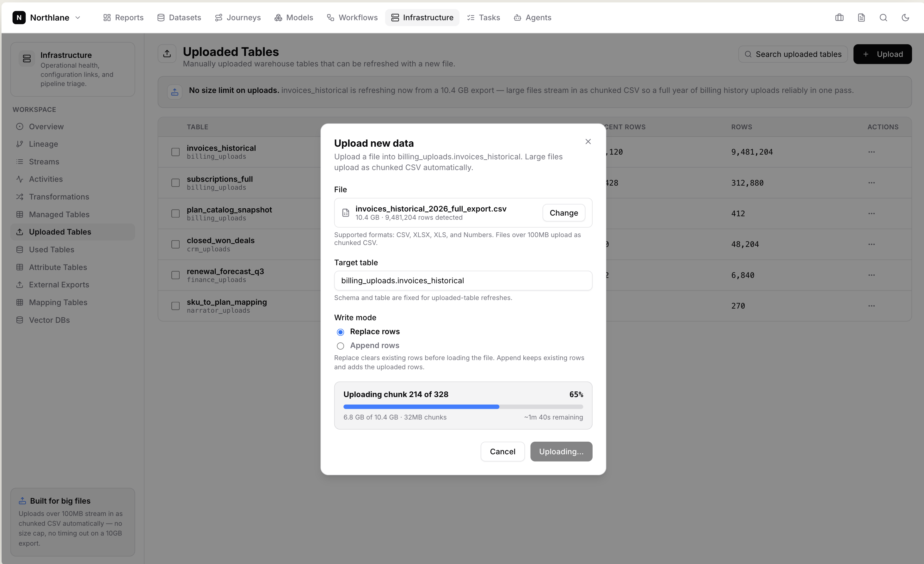Click the 312,880 rows value
924x564 pixels.
(x=747, y=183)
